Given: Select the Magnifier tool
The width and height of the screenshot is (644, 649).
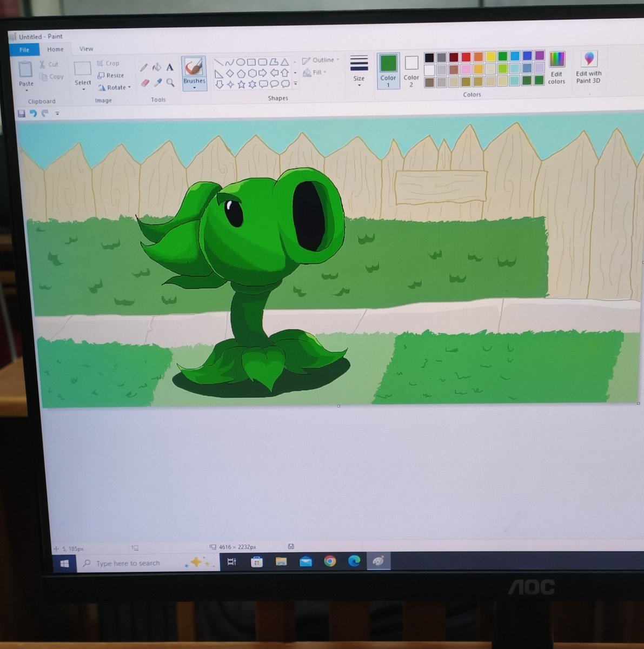Looking at the screenshot, I should click(x=170, y=82).
